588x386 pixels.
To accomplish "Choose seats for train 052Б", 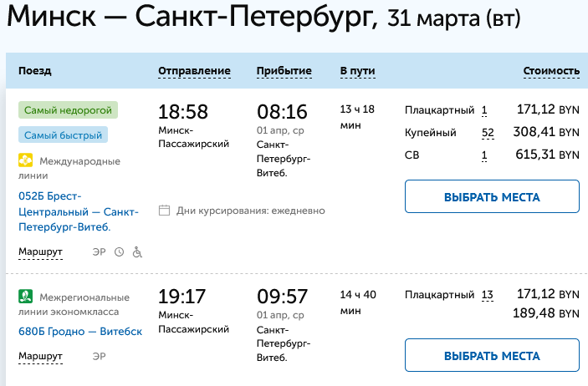I will [x=492, y=197].
